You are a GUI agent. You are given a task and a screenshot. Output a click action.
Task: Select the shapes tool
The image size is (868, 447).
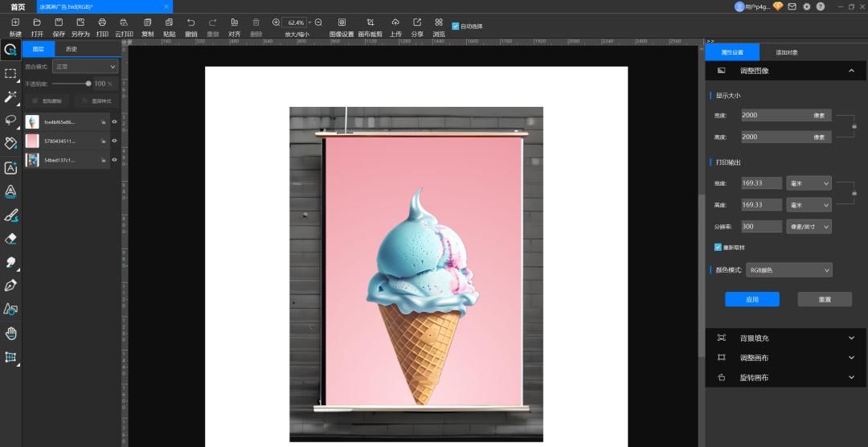pyautogui.click(x=10, y=309)
